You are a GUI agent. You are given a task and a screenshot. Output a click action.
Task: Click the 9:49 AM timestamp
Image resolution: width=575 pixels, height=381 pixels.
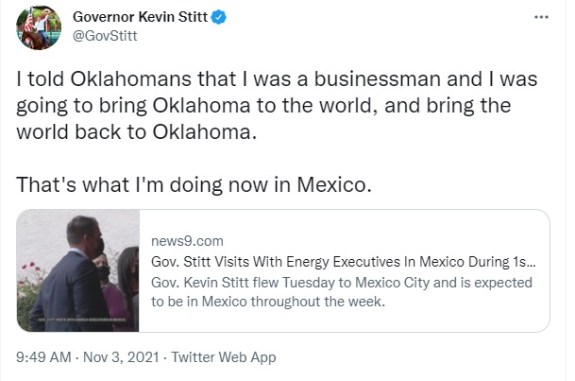(x=44, y=357)
